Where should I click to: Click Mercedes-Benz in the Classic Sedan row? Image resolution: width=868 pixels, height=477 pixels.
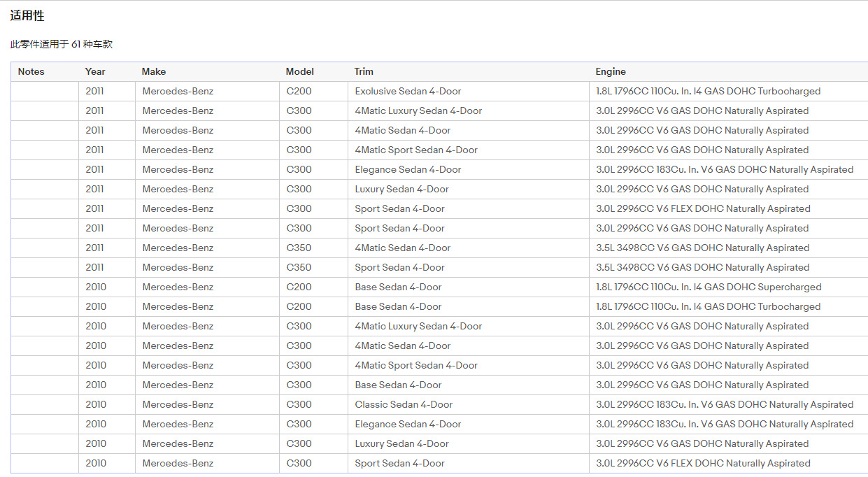pyautogui.click(x=178, y=404)
